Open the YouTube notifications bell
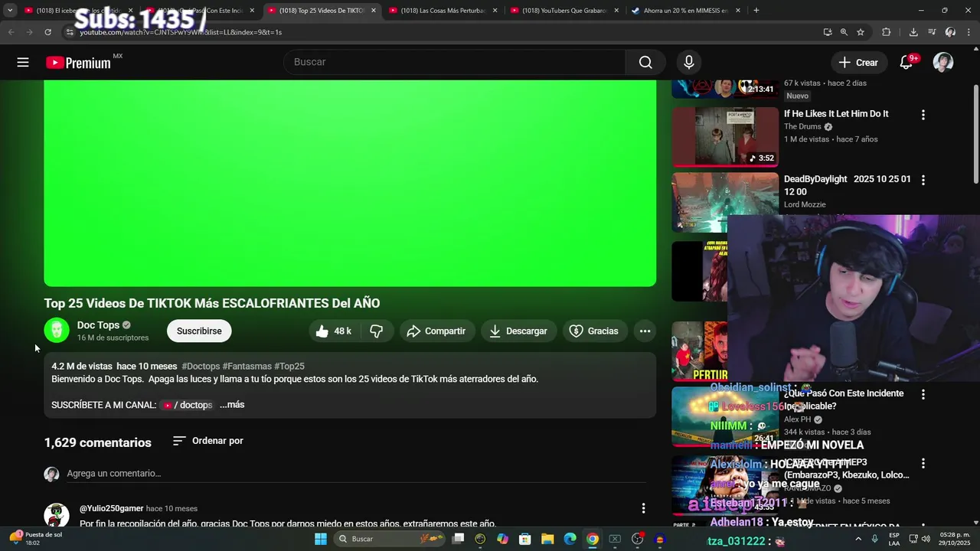Viewport: 980px width, 551px height. point(906,62)
